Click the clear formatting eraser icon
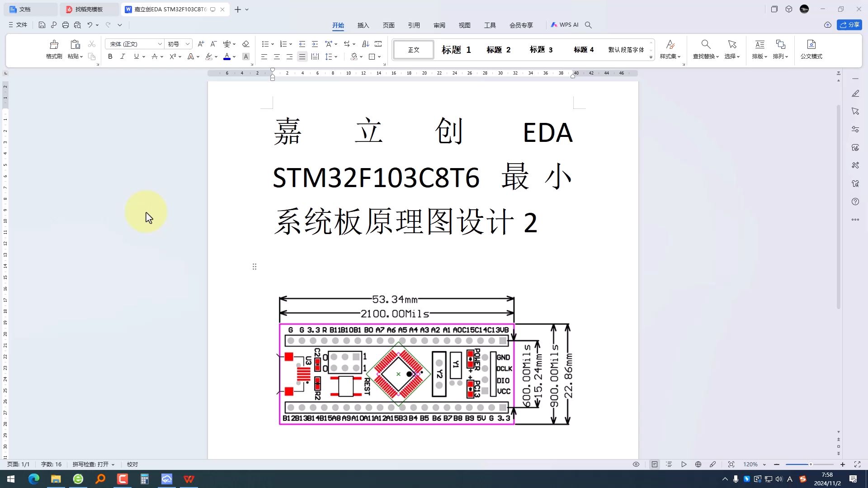The width and height of the screenshot is (868, 488). click(x=245, y=44)
